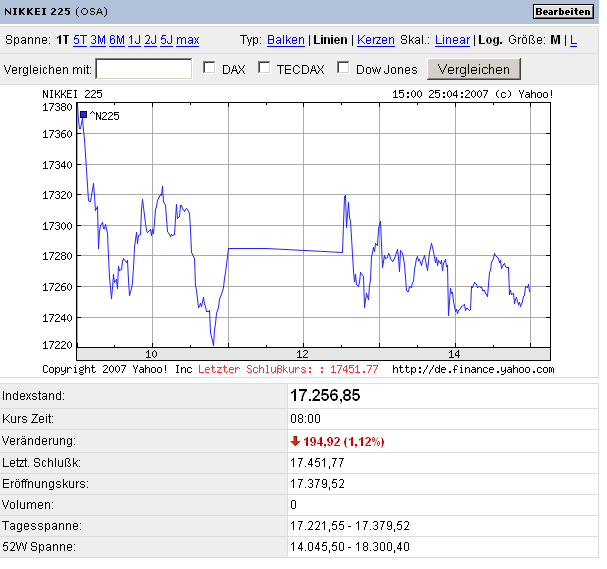Click the http://de.finance.yahoo.com text in chart
The image size is (607, 569).
pyautogui.click(x=473, y=369)
